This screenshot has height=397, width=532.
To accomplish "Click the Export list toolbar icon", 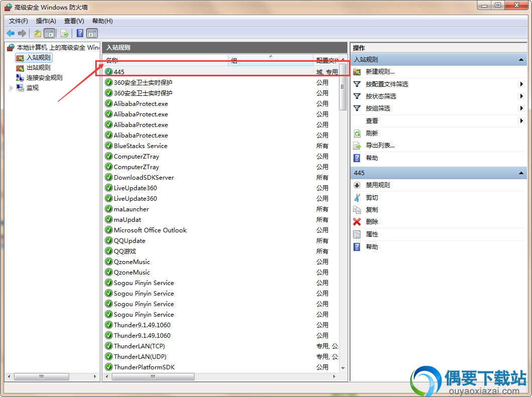I will pyautogui.click(x=65, y=33).
